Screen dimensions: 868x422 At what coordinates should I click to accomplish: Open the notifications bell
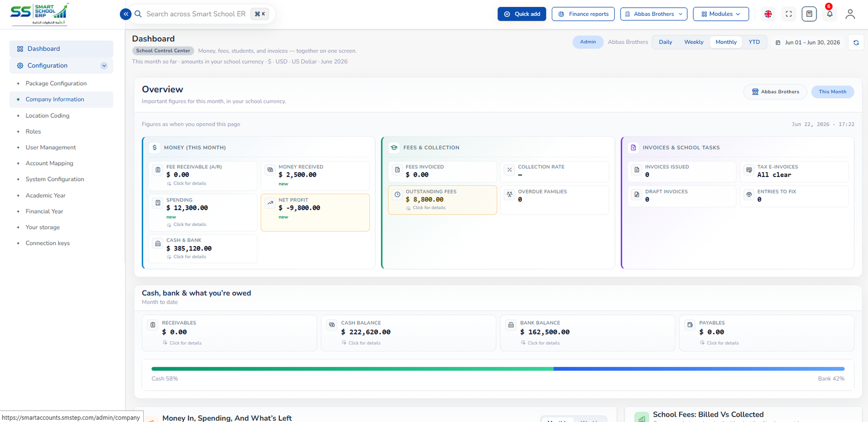(x=829, y=14)
